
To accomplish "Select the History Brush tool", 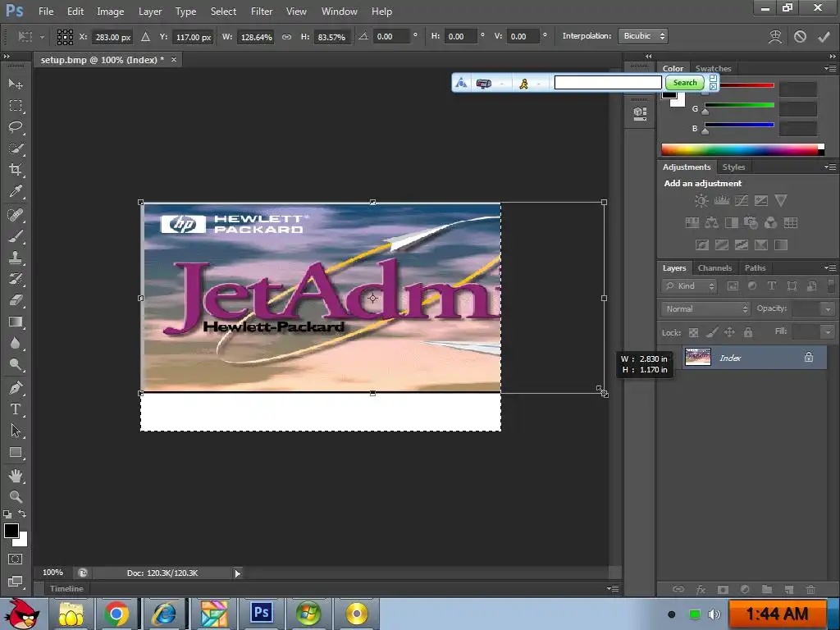I will click(x=16, y=279).
